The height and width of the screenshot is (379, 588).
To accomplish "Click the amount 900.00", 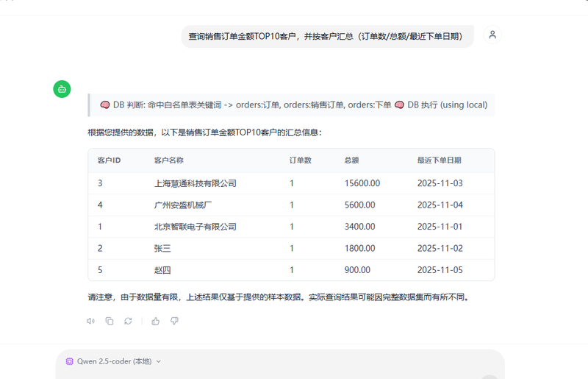I will 357,270.
